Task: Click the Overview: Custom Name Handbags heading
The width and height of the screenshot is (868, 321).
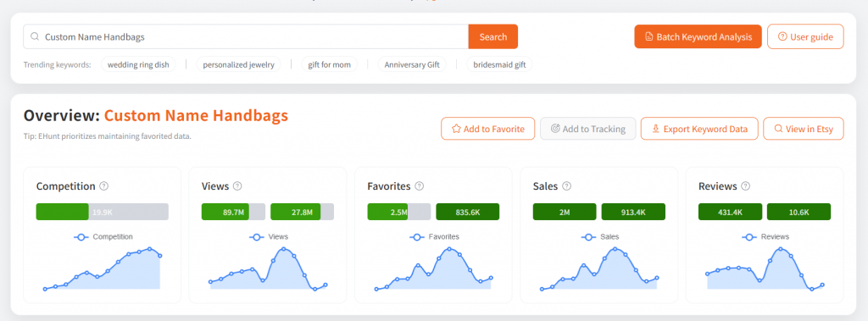Action: point(156,116)
